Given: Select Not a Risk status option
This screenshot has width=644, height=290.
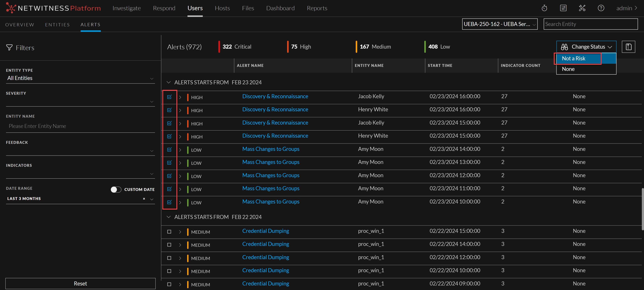Looking at the screenshot, I should (x=574, y=59).
